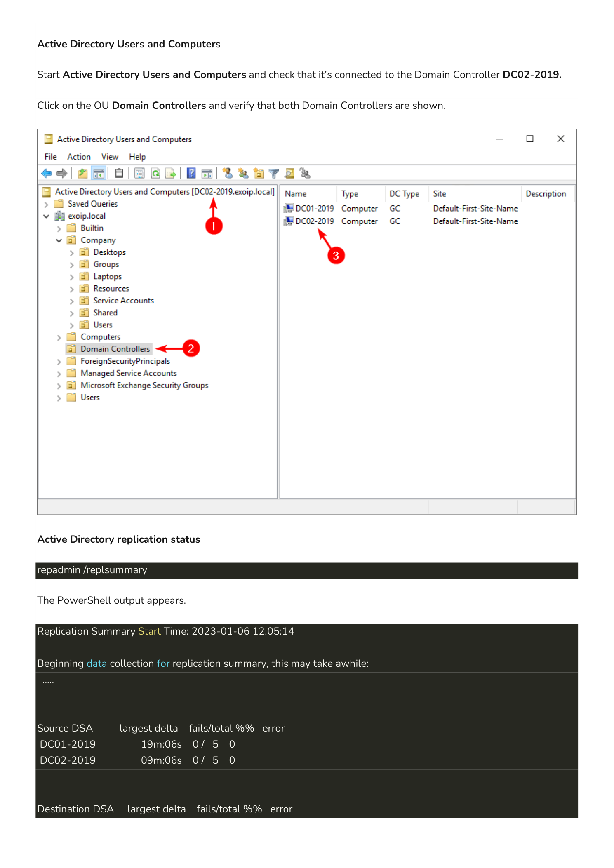Click the Paste clipboard toolbar icon

[119, 174]
